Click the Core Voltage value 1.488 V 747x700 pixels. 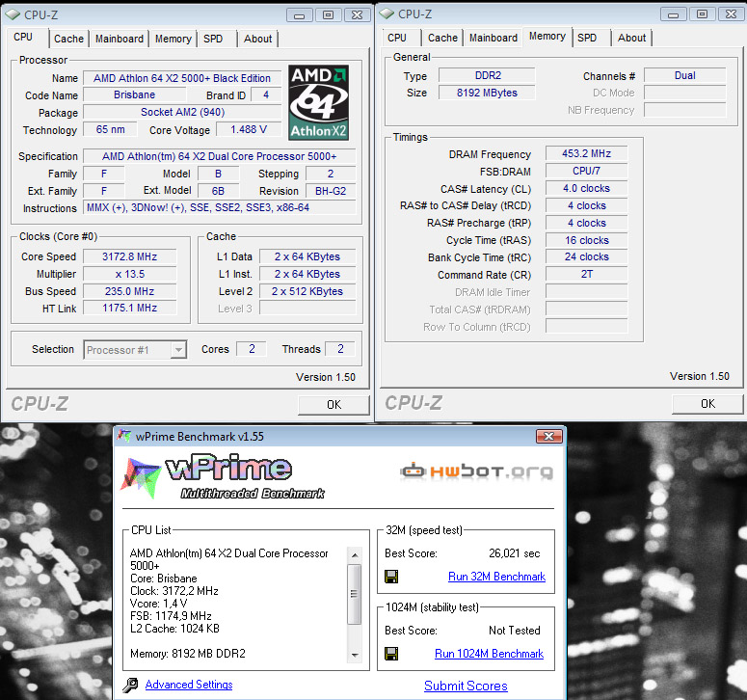tap(249, 129)
